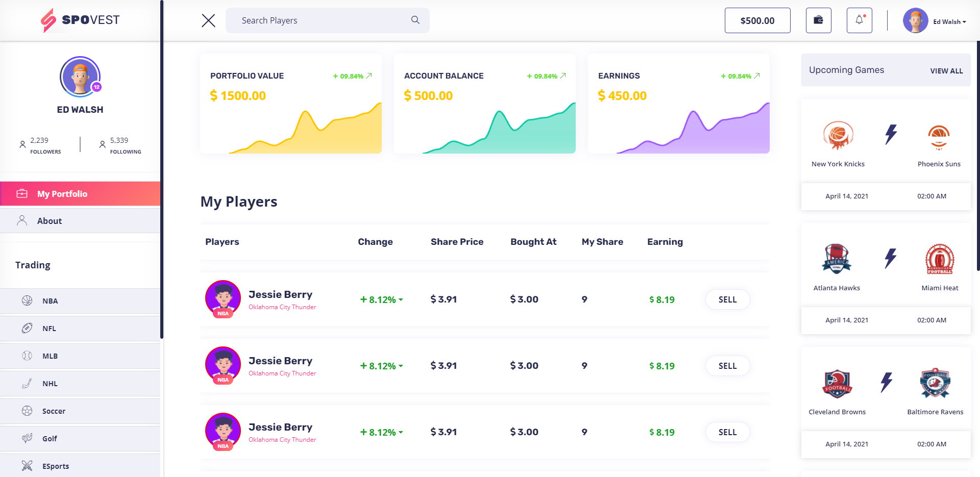980x477 pixels.
Task: Click Cleveland Browns team logo
Action: [x=837, y=384]
